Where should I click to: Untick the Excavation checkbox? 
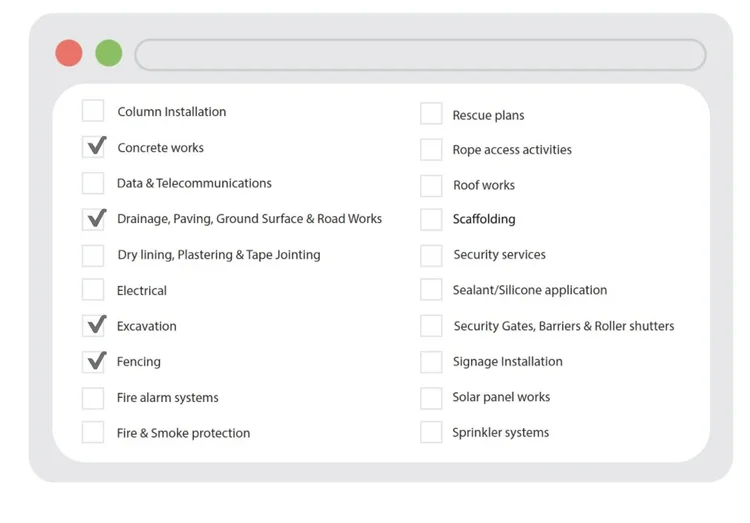[93, 325]
